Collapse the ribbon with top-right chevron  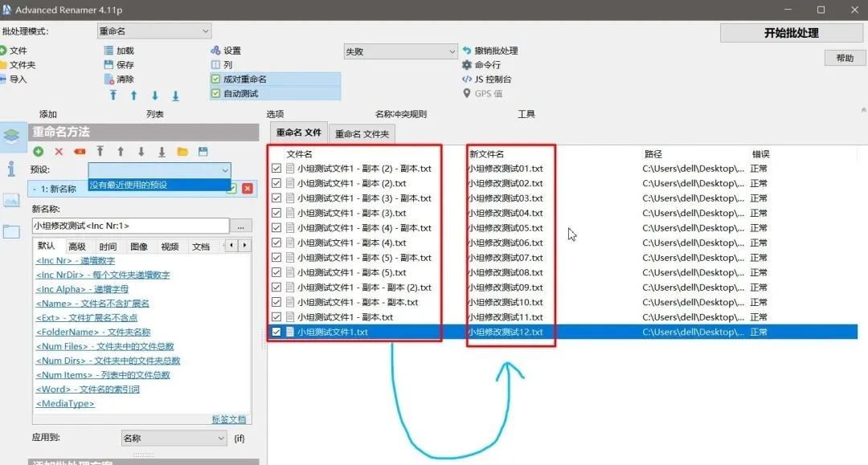863,110
